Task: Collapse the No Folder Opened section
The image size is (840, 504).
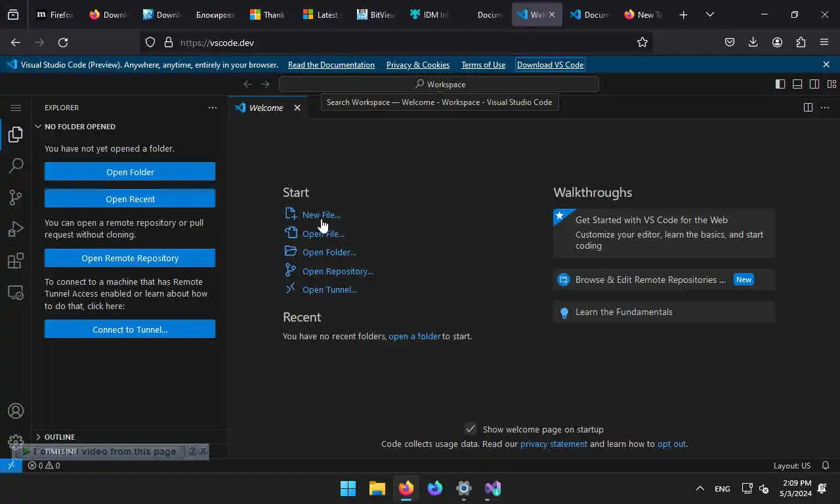Action: [129, 127]
